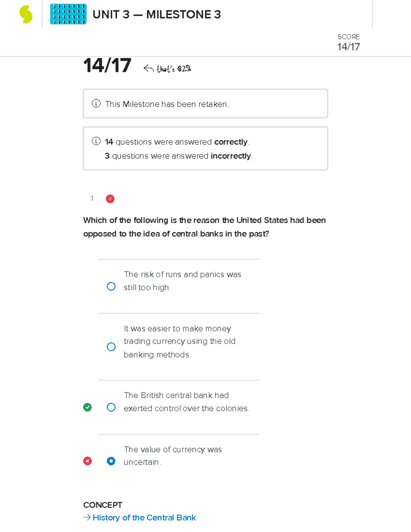Image resolution: width=411 pixels, height=532 pixels.
Task: Click the milestone retaken notice box
Action: tap(205, 103)
